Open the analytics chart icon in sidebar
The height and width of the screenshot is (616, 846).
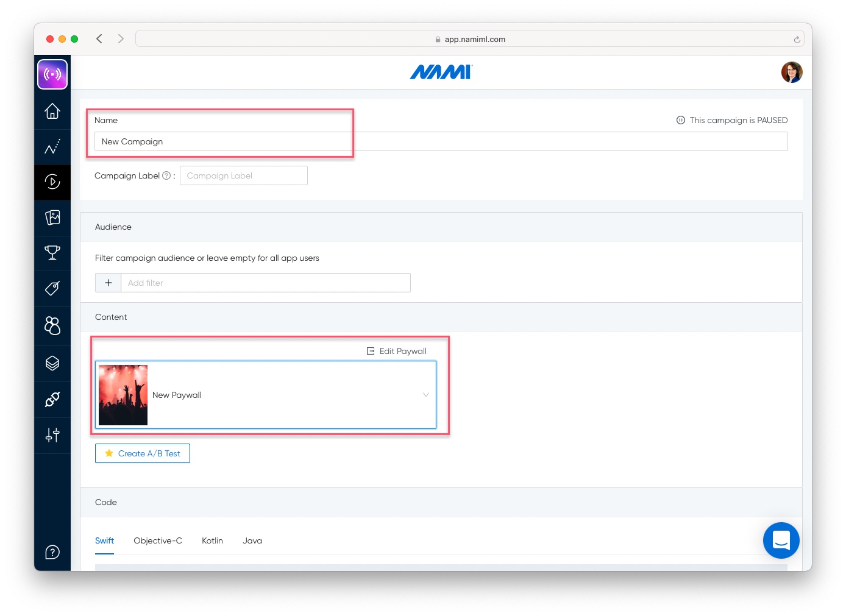(52, 147)
